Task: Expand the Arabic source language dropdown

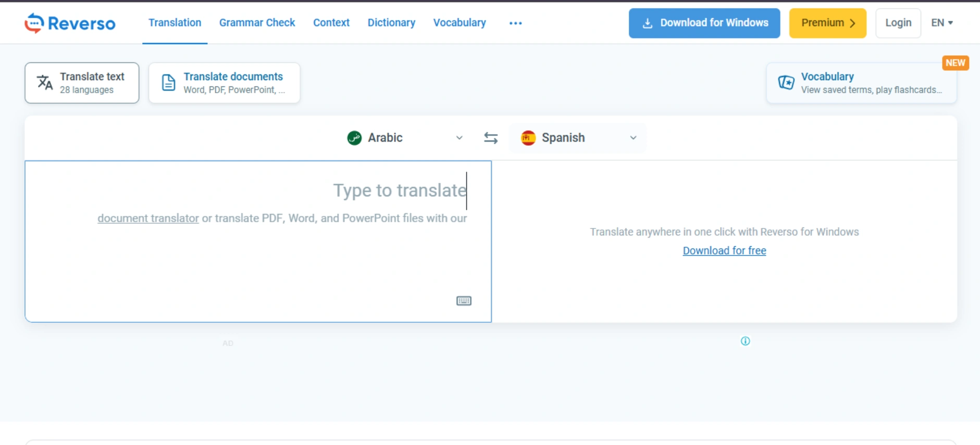Action: (x=405, y=138)
